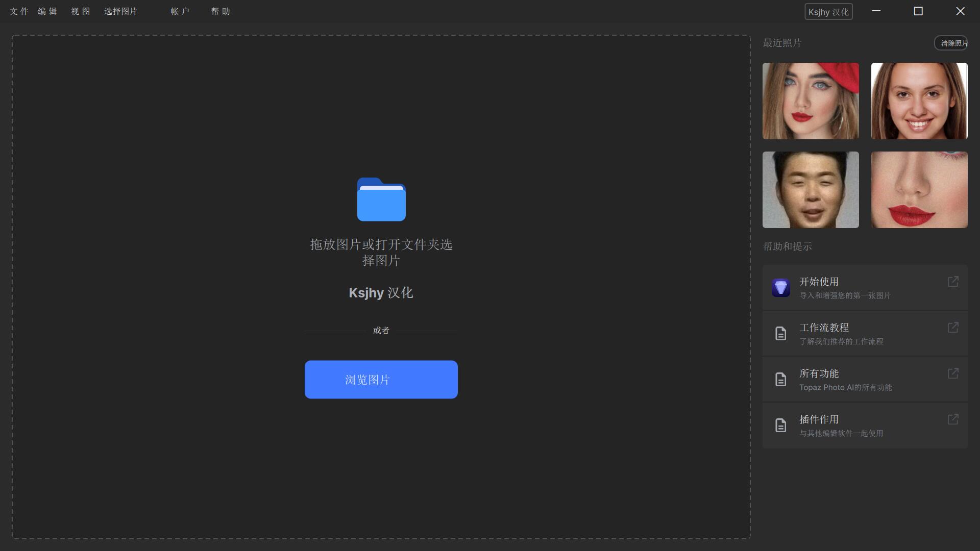This screenshot has width=980, height=551.
Task: Open the 编辑 menu
Action: (47, 11)
